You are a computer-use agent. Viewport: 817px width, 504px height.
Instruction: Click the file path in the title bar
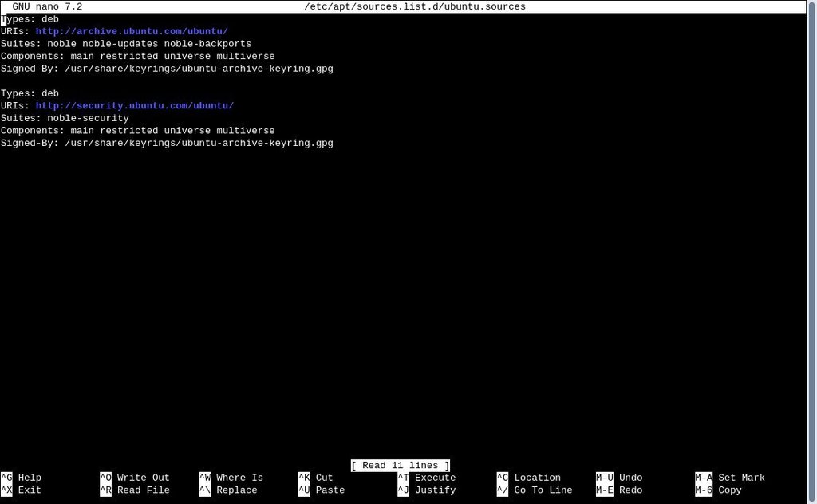(x=415, y=6)
